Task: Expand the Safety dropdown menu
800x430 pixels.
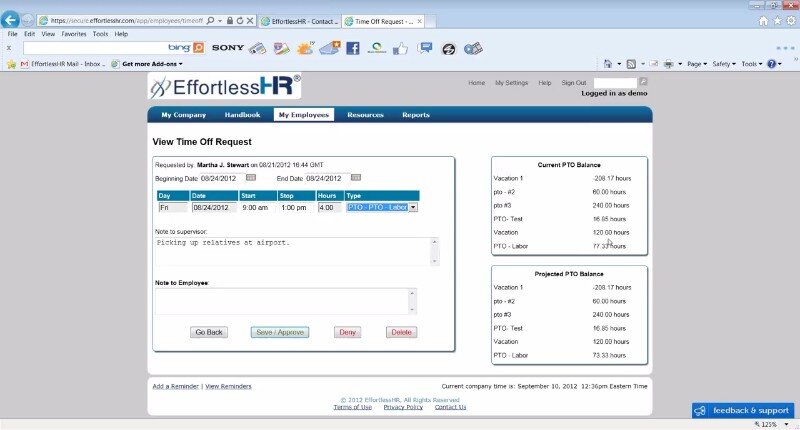Action: [x=725, y=64]
